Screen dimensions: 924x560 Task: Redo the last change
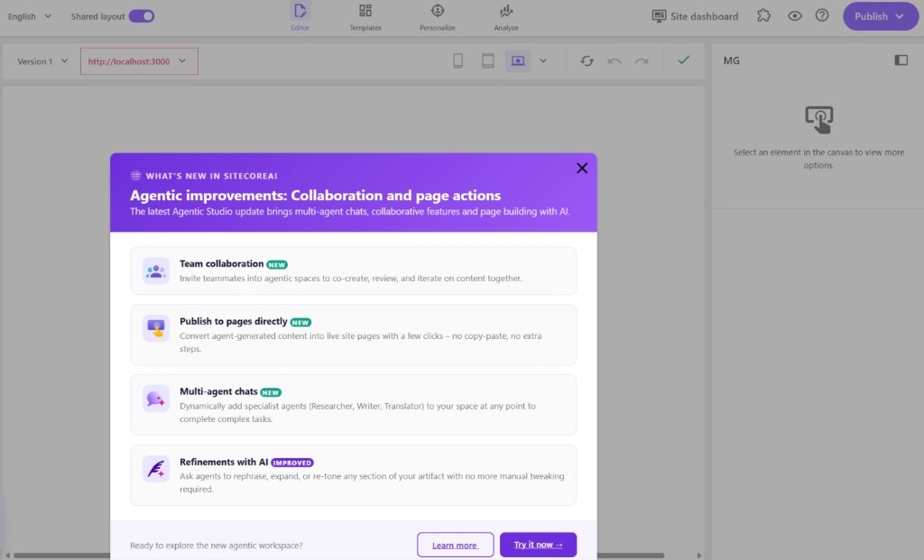[640, 60]
